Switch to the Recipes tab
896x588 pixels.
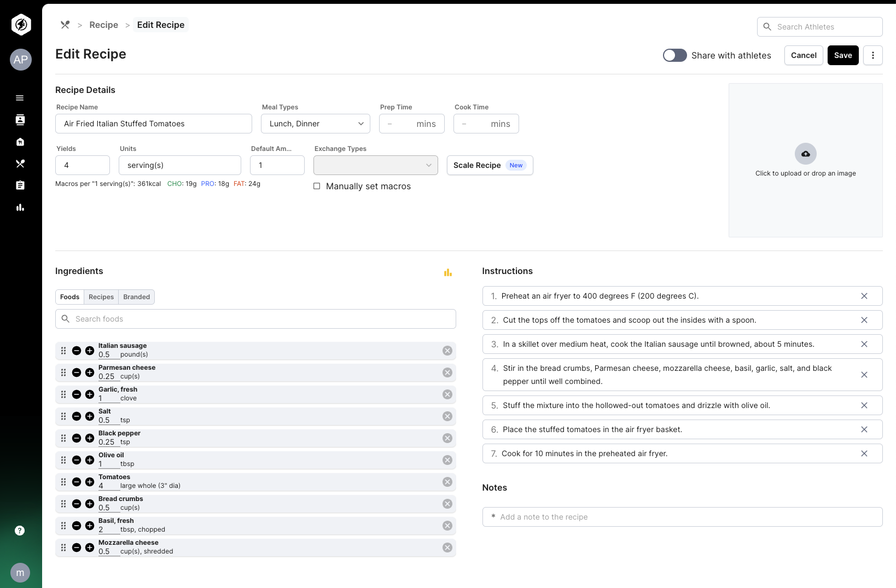101,297
